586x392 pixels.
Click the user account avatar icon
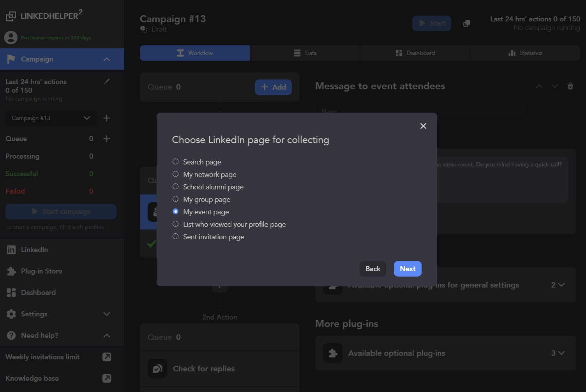click(x=11, y=38)
